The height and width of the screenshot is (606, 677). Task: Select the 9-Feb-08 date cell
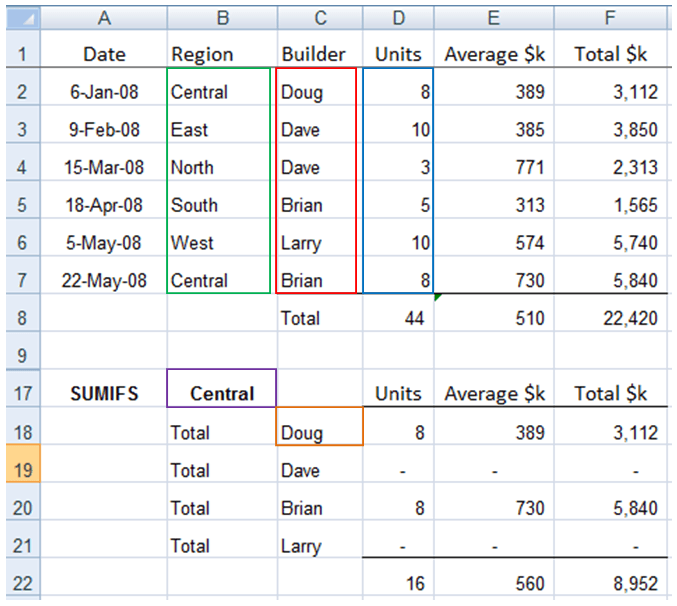pos(104,124)
